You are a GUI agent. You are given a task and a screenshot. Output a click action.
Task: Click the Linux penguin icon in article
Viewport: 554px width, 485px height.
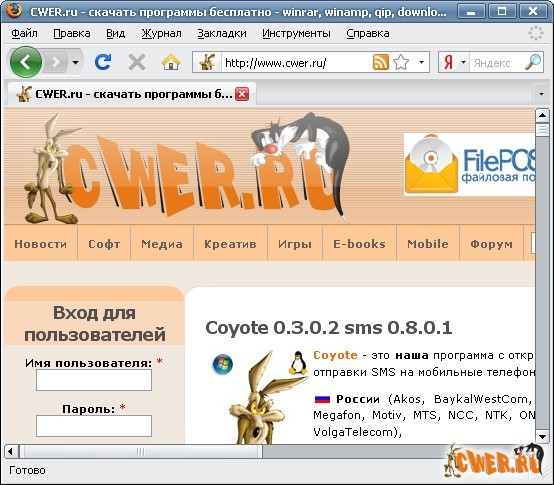(298, 362)
